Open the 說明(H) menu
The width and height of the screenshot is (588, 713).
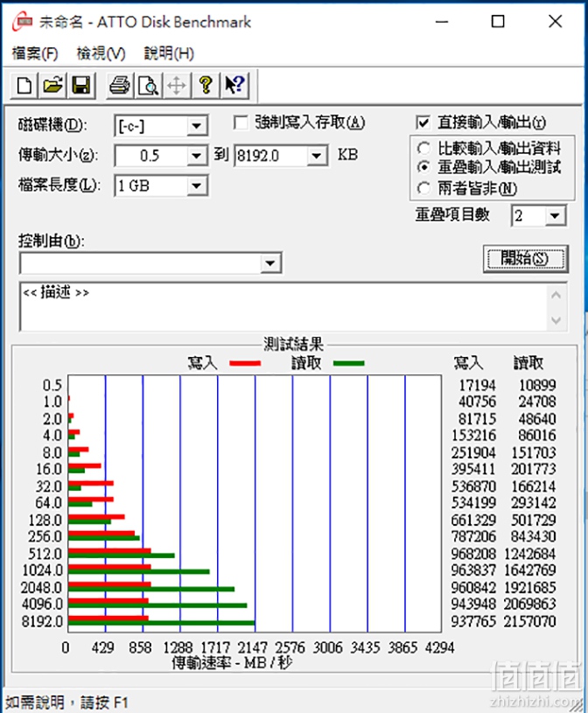(x=169, y=53)
